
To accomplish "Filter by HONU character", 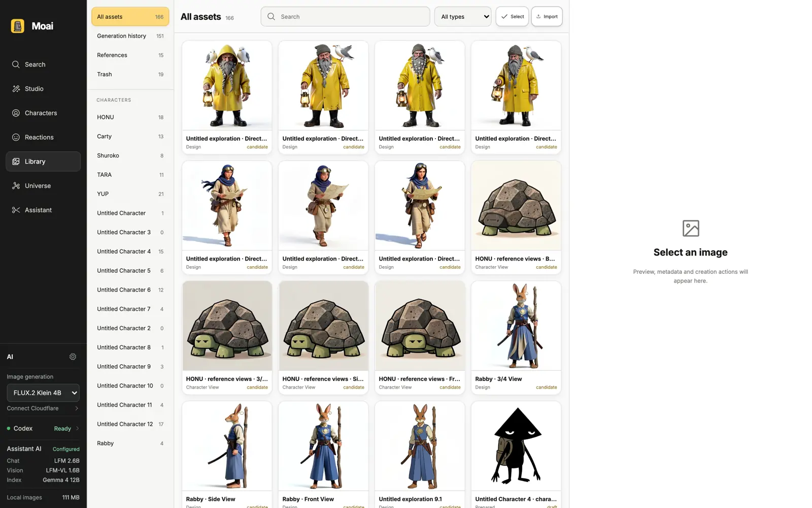I will pyautogui.click(x=130, y=117).
